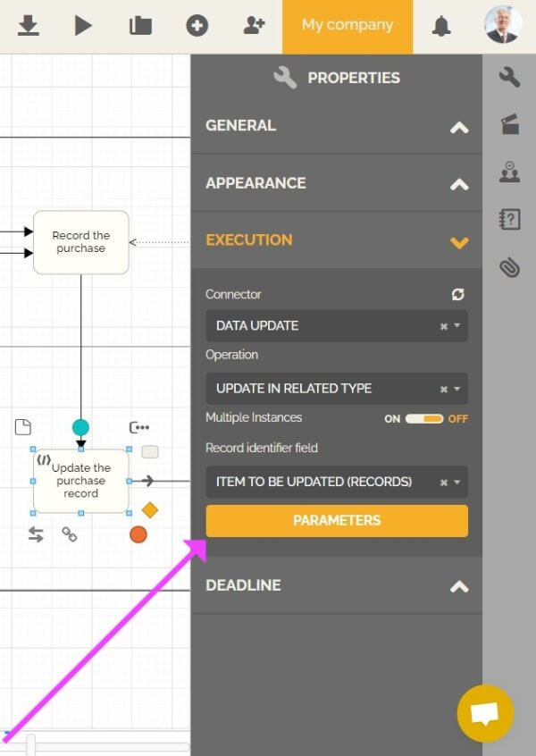The height and width of the screenshot is (756, 536).
Task: Open the chat support bubble
Action: [485, 713]
